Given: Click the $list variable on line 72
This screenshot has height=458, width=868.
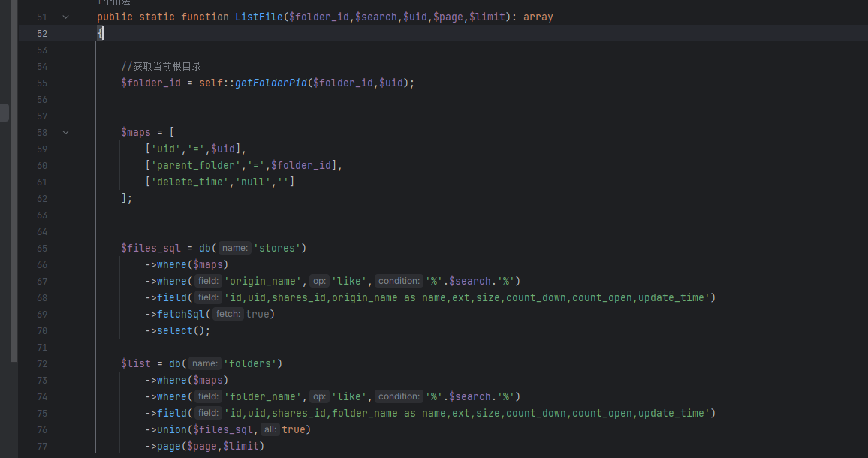Looking at the screenshot, I should (x=136, y=363).
